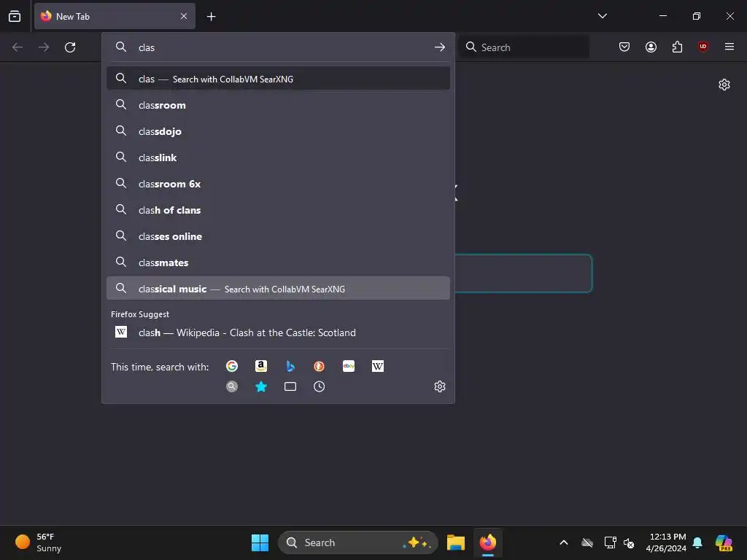Image resolution: width=747 pixels, height=560 pixels.
Task: Search this time with DuckDuckGo
Action: 320,366
